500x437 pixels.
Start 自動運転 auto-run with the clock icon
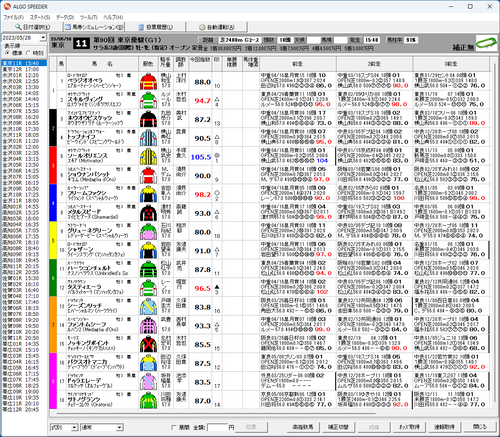(x=216, y=27)
